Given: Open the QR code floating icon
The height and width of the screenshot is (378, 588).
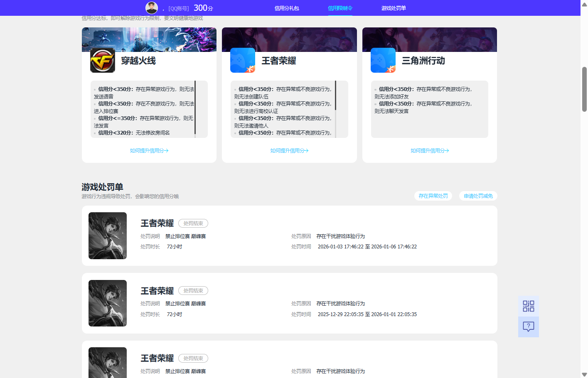Looking at the screenshot, I should coord(528,306).
